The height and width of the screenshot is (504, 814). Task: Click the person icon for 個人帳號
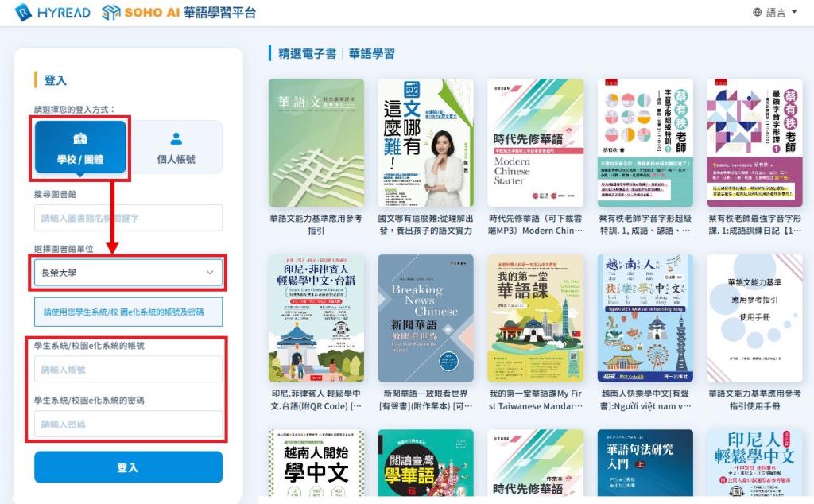[x=176, y=138]
